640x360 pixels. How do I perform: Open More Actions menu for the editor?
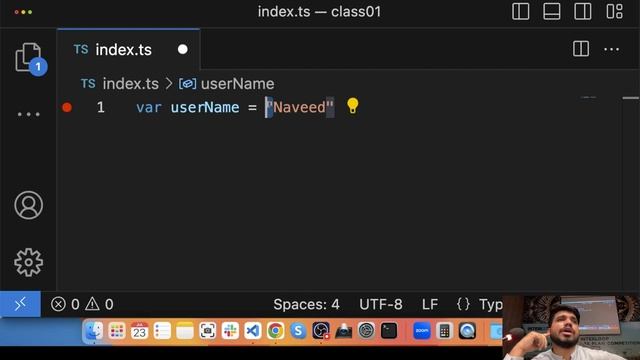[x=611, y=49]
